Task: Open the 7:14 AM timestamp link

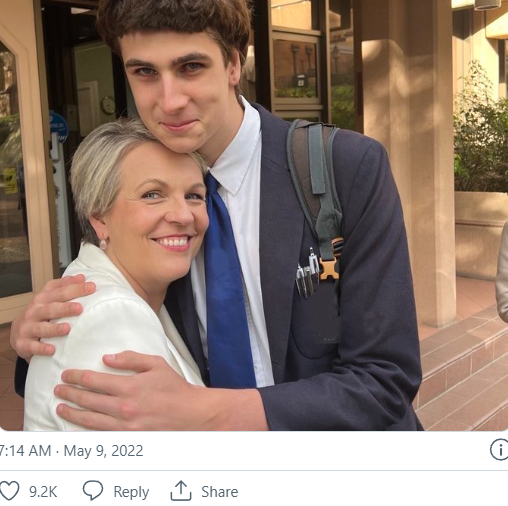Action: 26,451
